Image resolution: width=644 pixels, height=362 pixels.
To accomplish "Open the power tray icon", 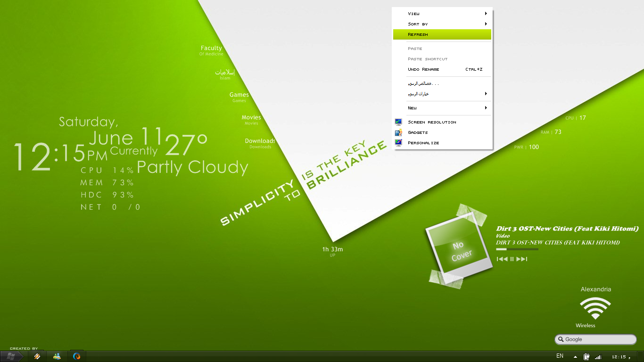I will click(x=587, y=357).
